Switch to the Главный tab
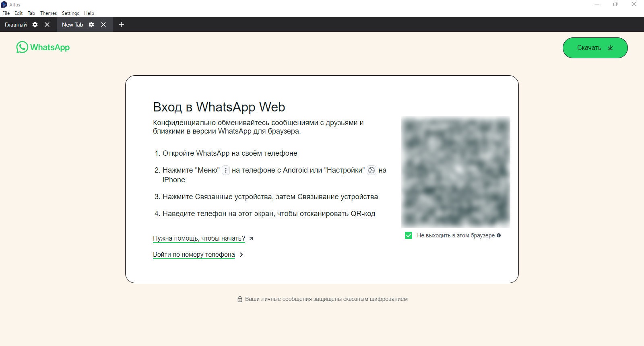This screenshot has height=346, width=644. click(16, 25)
